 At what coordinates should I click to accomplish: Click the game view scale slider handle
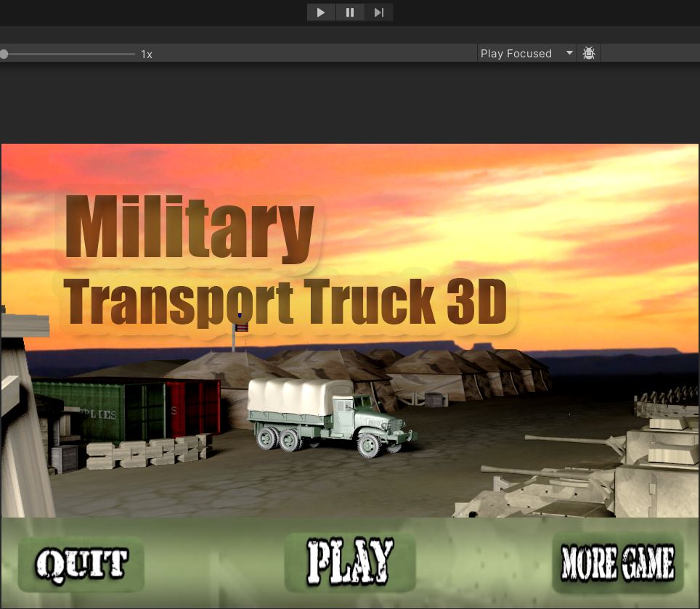[x=4, y=54]
